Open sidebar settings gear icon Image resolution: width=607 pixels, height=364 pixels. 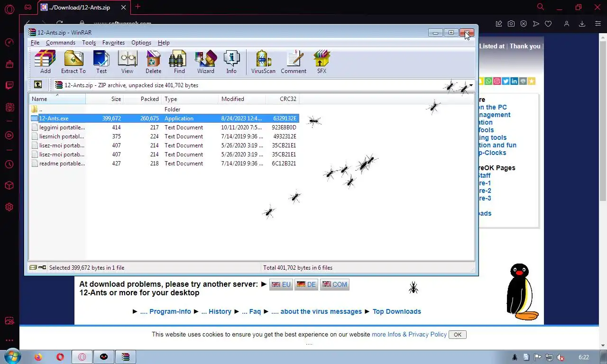(9, 207)
